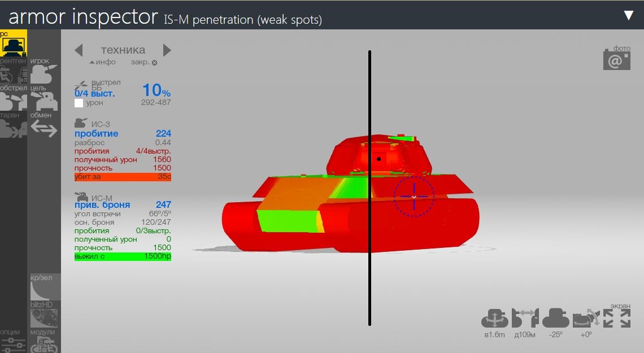
Task: Select the цель target tank icon
Action: [x=43, y=99]
